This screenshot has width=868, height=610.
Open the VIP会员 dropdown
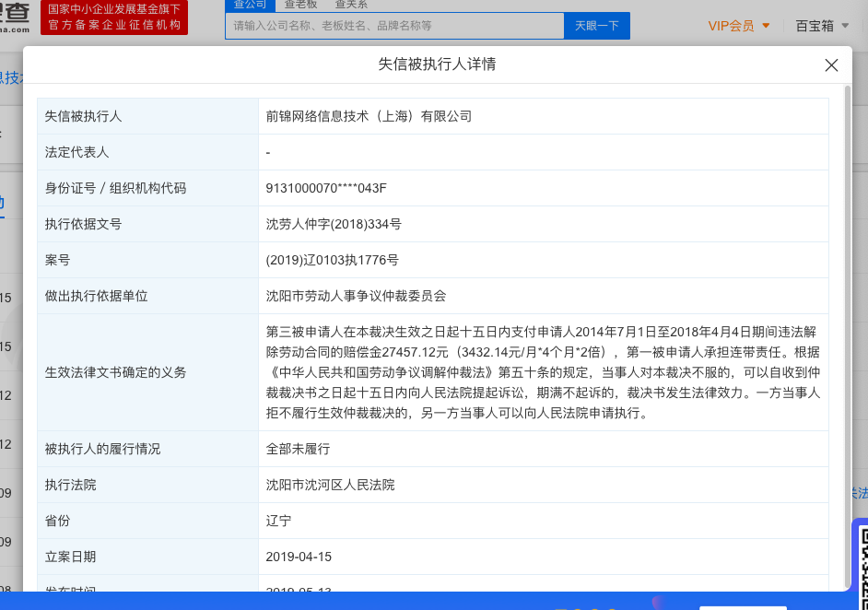pyautogui.click(x=739, y=26)
